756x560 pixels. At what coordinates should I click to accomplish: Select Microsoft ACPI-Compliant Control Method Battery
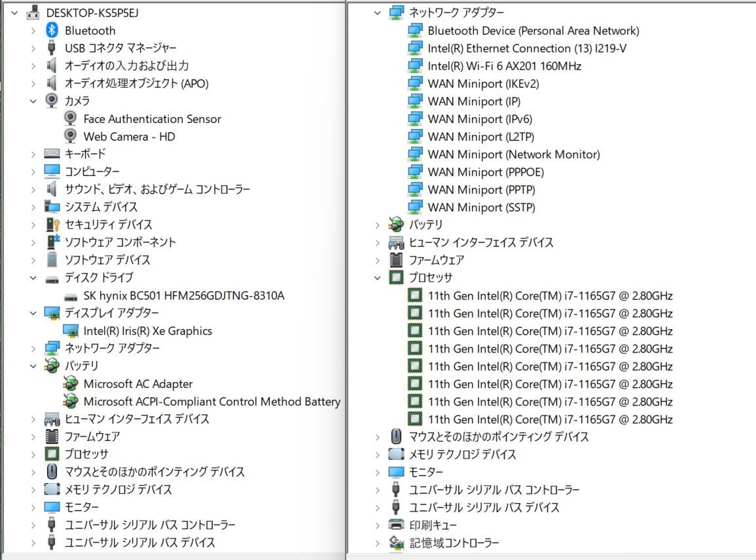[x=211, y=402]
